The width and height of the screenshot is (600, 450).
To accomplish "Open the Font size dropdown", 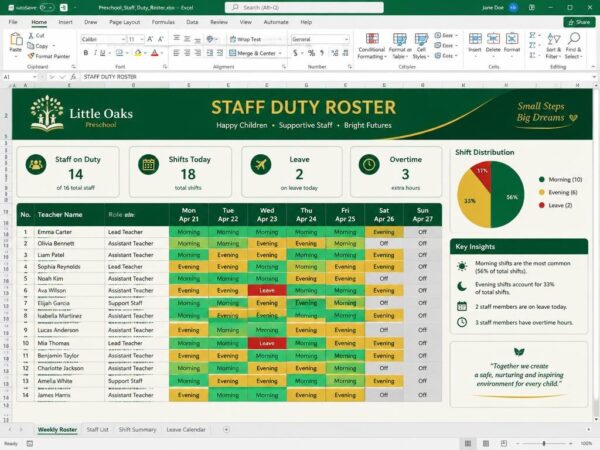I will (136, 39).
